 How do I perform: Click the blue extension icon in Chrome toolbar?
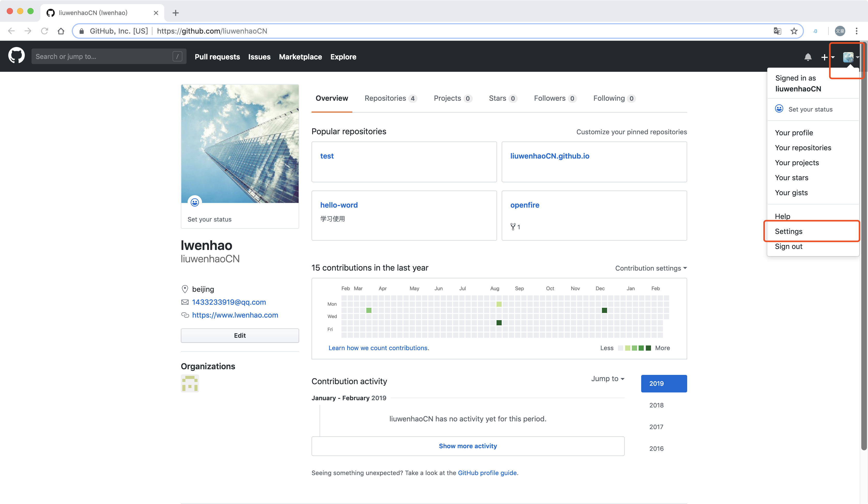point(815,31)
